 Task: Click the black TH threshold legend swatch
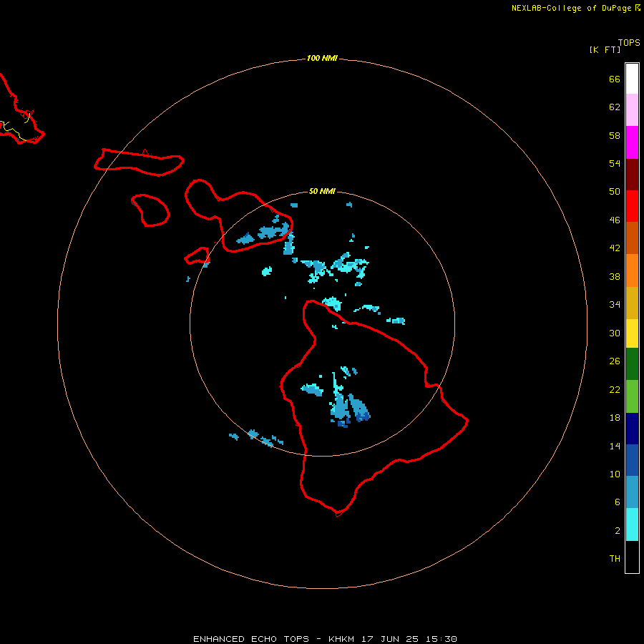tap(632, 557)
